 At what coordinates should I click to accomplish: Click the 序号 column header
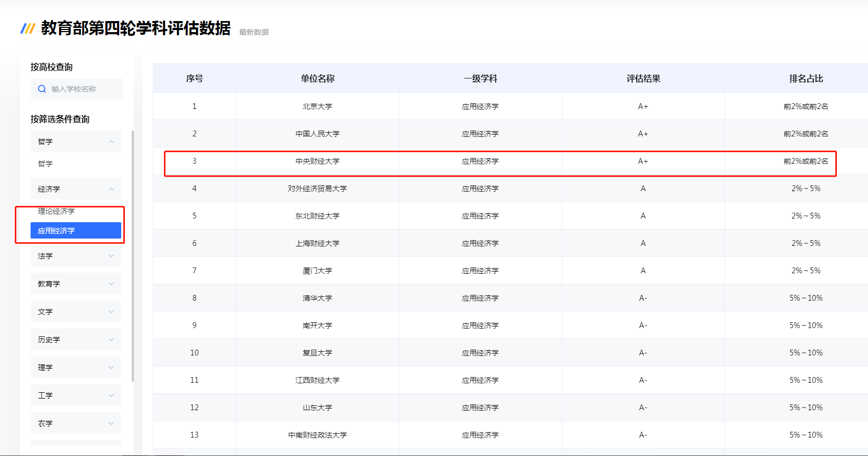[x=194, y=78]
